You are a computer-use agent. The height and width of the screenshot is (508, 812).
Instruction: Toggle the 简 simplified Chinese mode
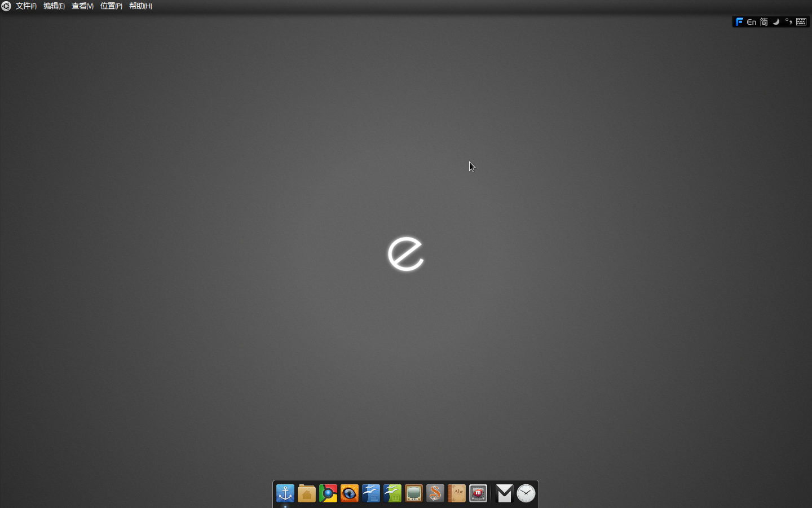click(764, 22)
